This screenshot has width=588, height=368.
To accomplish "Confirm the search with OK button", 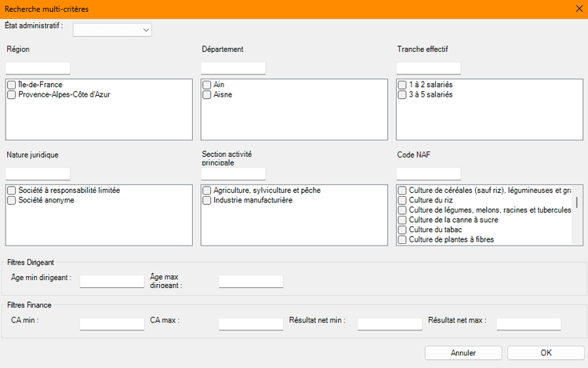I will click(x=546, y=352).
